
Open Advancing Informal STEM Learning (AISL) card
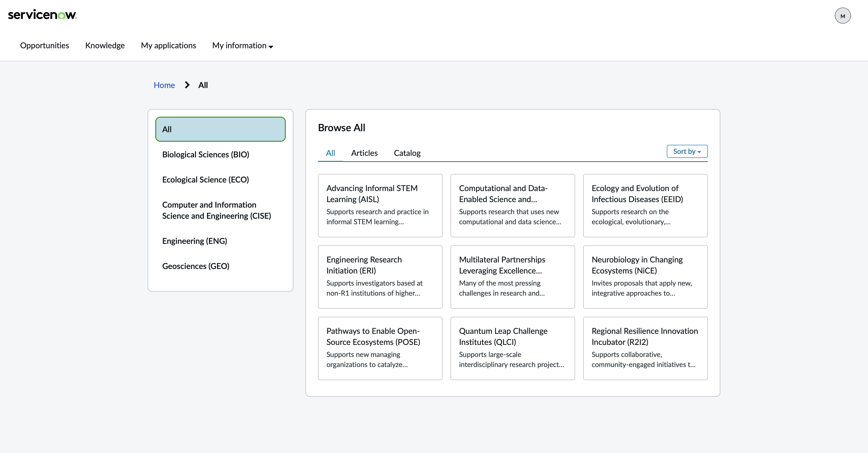tap(380, 205)
